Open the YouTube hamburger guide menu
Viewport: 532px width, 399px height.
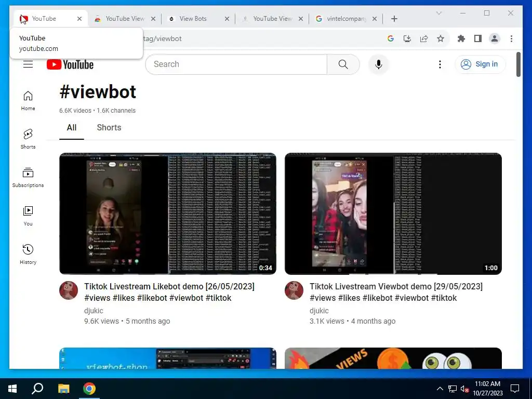tap(28, 64)
